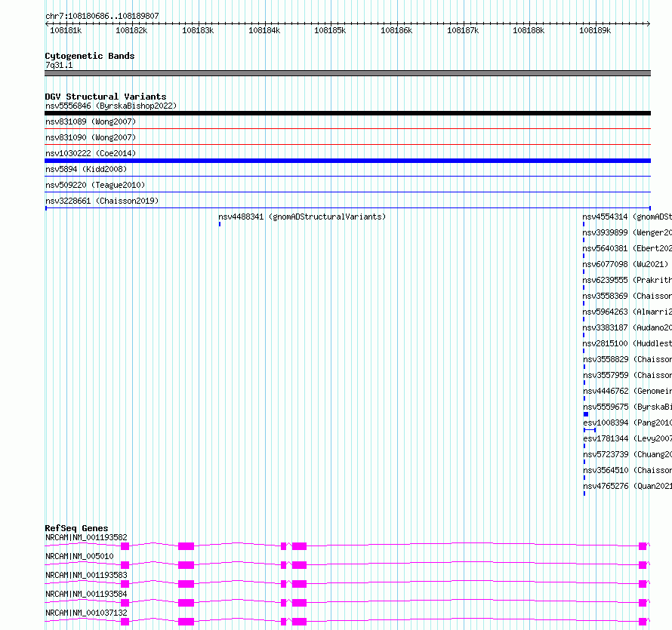The width and height of the screenshot is (672, 630).
Task: Select variant nsv831089 (Wong2007) label
Action: pyautogui.click(x=91, y=121)
